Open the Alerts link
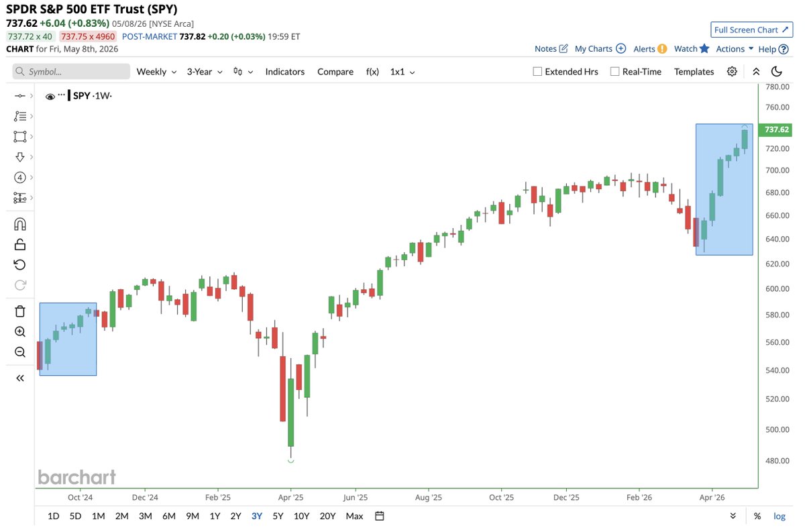Viewport: 805px width, 532px height. 644,49
